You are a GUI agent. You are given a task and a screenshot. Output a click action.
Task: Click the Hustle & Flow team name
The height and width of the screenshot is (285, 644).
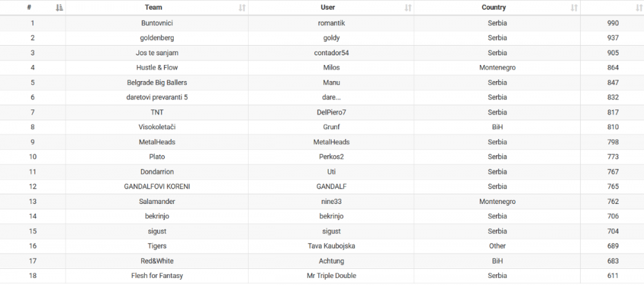[157, 68]
